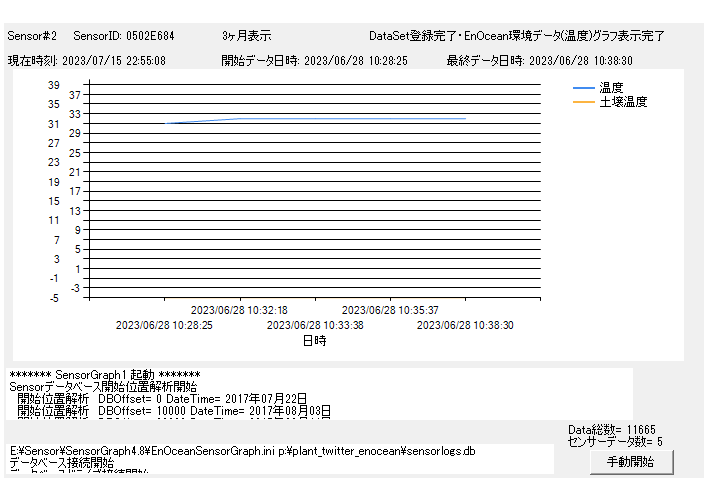
Task: Click the 2023/06/28 10:32:18 axis tick label
Action: tap(239, 310)
